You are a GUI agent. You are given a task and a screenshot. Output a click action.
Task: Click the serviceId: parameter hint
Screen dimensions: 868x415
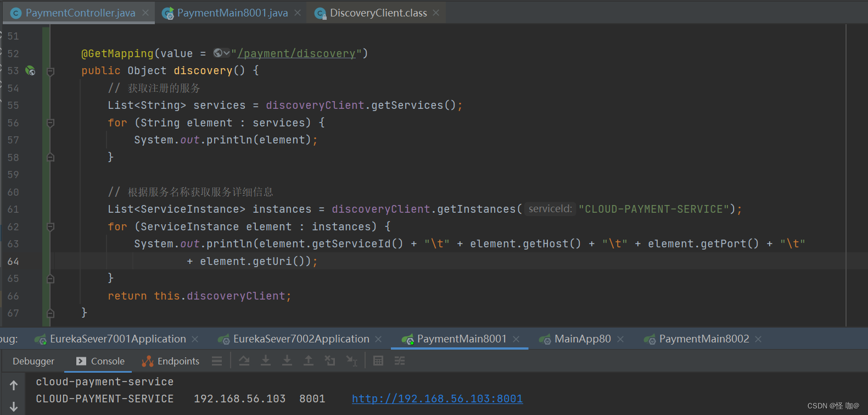pos(550,209)
